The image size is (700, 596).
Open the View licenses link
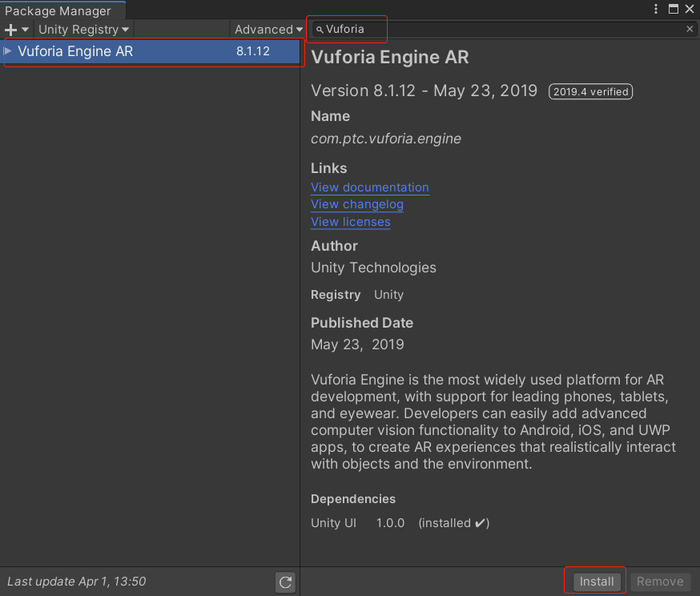pyautogui.click(x=351, y=222)
